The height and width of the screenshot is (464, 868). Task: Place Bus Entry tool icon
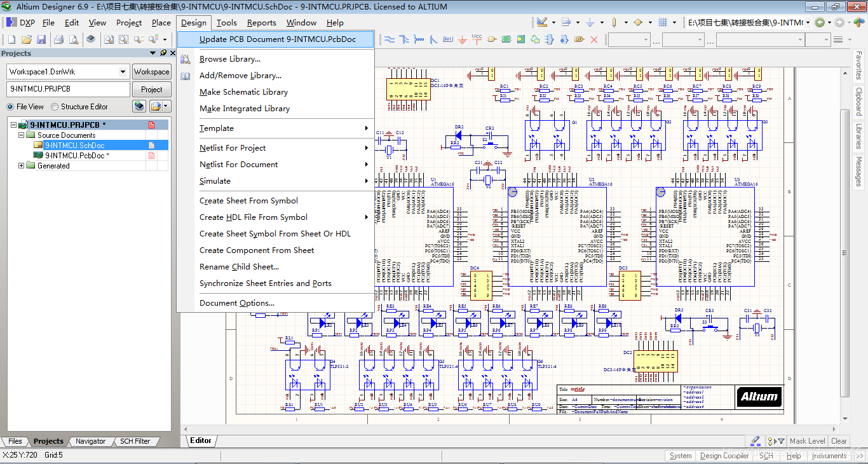click(434, 39)
